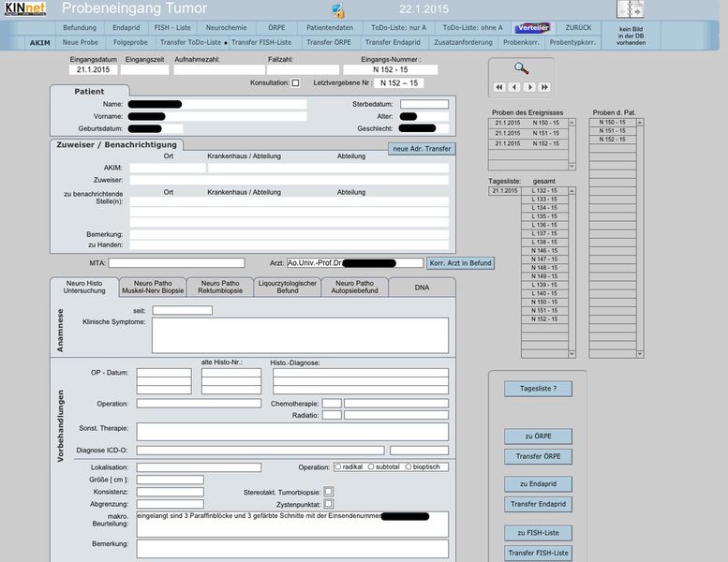Click the zu FISH-Liste button
Screen dimensions: 728x562
point(538,533)
